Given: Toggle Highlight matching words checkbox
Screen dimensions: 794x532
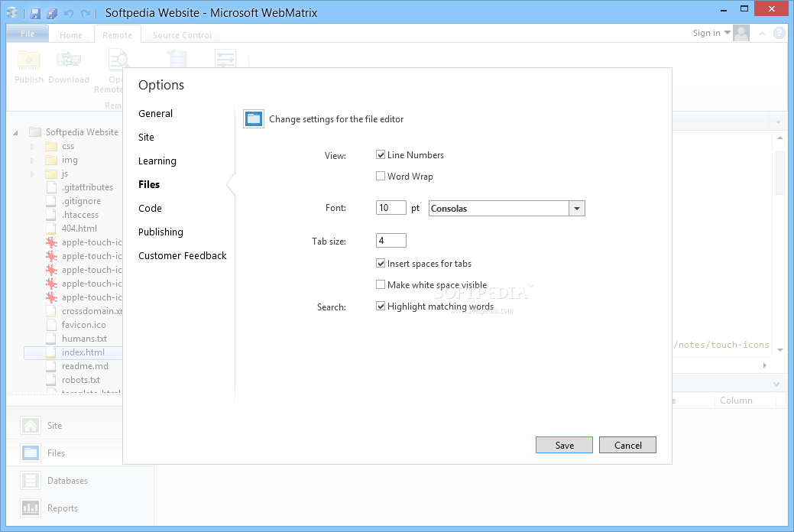Looking at the screenshot, I should click(x=381, y=306).
